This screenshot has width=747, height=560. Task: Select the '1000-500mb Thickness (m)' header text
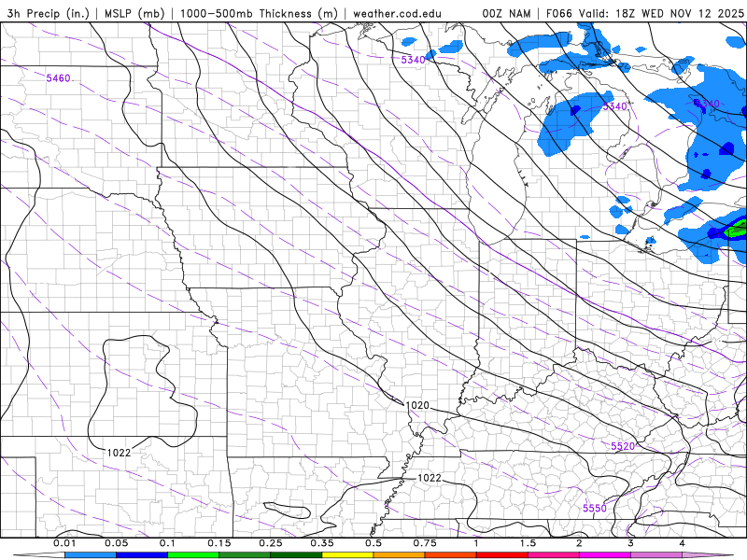pos(259,13)
